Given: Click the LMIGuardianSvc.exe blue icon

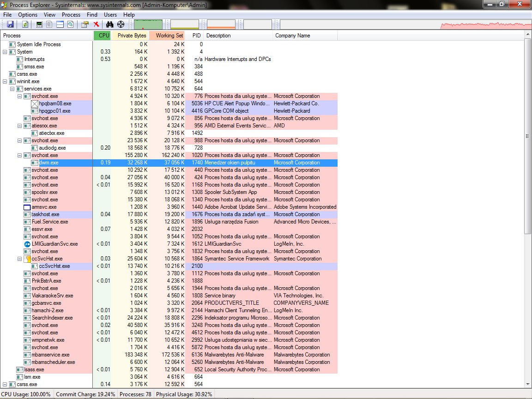Looking at the screenshot, I should 27,244.
